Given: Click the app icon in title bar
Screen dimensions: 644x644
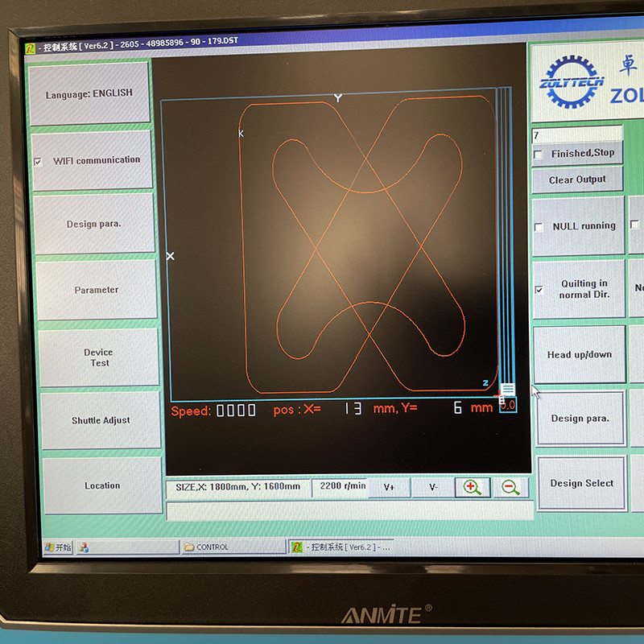Looking at the screenshot, I should (x=30, y=48).
